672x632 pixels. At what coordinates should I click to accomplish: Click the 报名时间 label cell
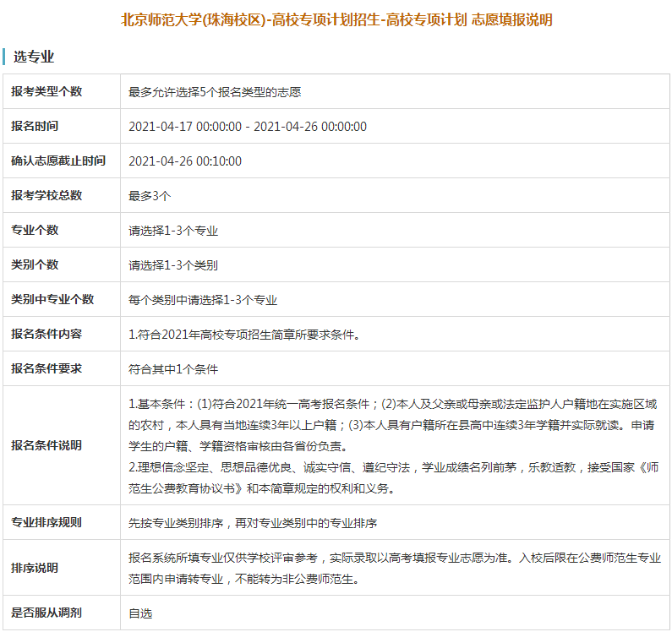(62, 126)
